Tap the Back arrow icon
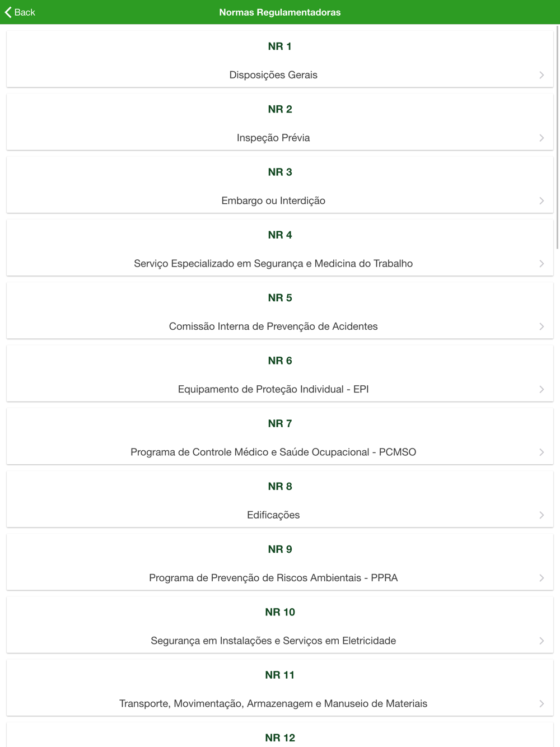The width and height of the screenshot is (560, 747). tap(8, 12)
